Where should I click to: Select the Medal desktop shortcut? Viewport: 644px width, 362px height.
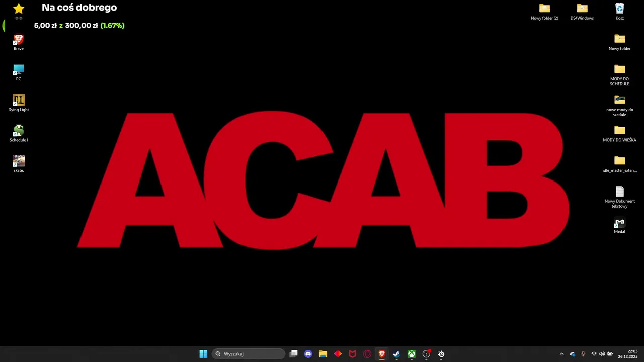[620, 225]
